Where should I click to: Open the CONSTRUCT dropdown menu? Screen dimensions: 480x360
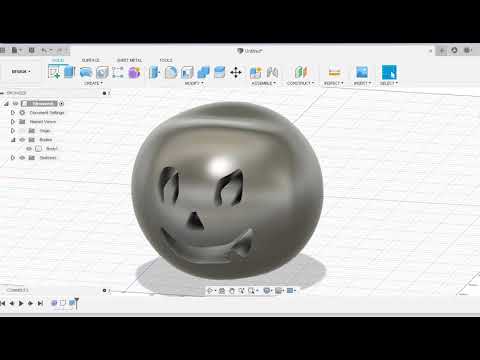click(x=300, y=83)
